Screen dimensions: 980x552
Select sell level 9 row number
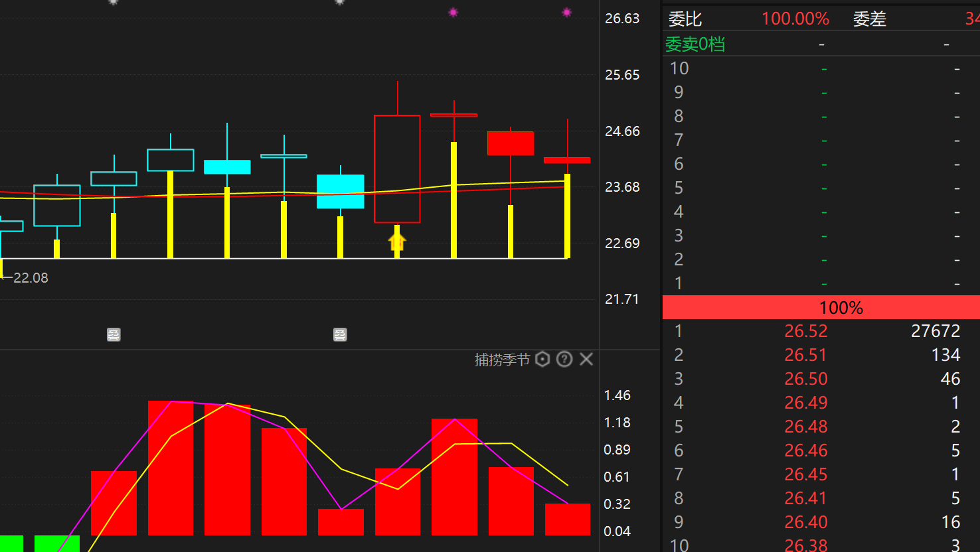679,92
